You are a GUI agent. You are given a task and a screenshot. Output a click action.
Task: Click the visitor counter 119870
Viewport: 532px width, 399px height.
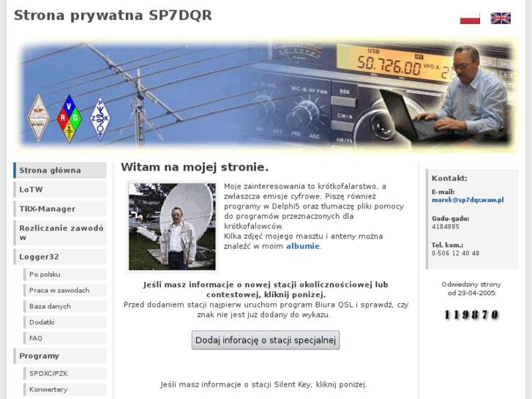point(471,315)
